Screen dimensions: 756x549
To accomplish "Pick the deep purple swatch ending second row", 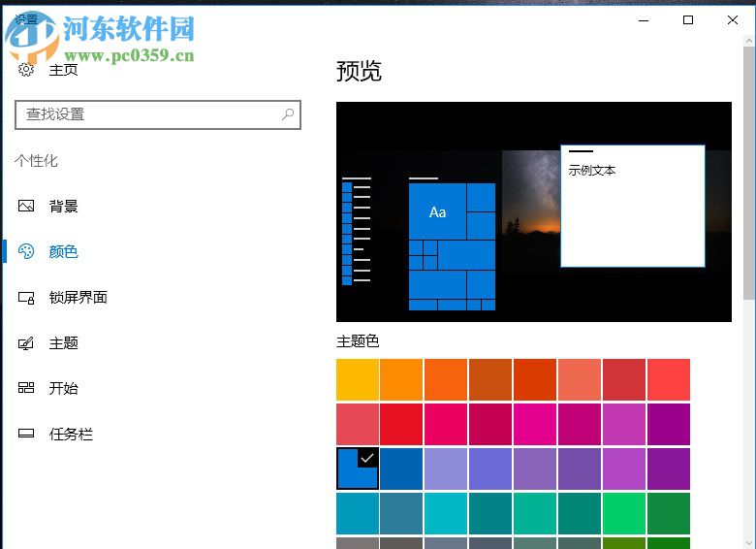I will pyautogui.click(x=669, y=424).
